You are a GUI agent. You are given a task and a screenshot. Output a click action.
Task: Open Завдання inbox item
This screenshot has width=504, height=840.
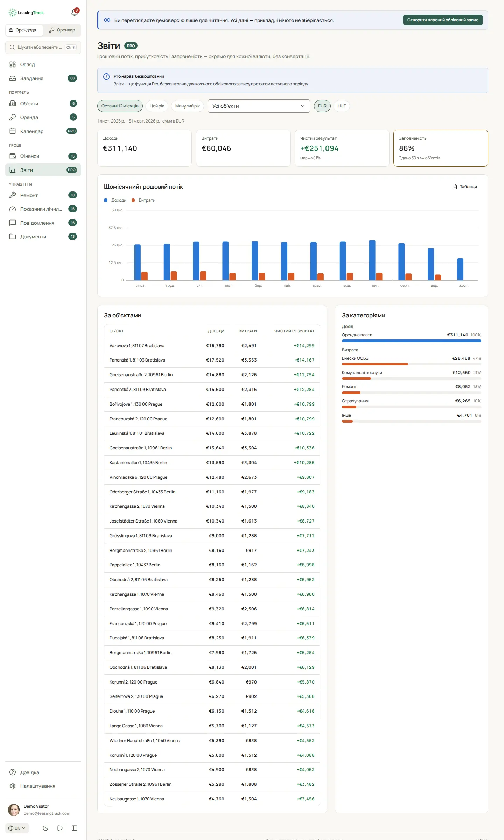pos(43,78)
